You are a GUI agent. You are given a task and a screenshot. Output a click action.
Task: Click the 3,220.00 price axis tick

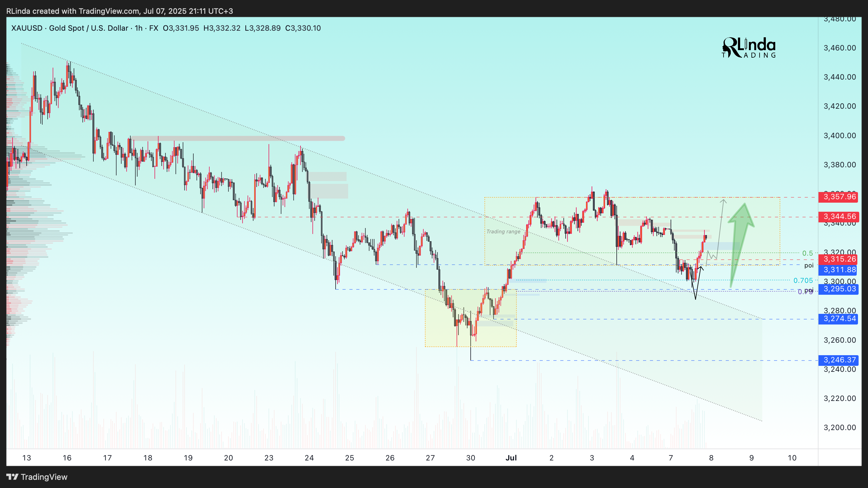click(840, 398)
